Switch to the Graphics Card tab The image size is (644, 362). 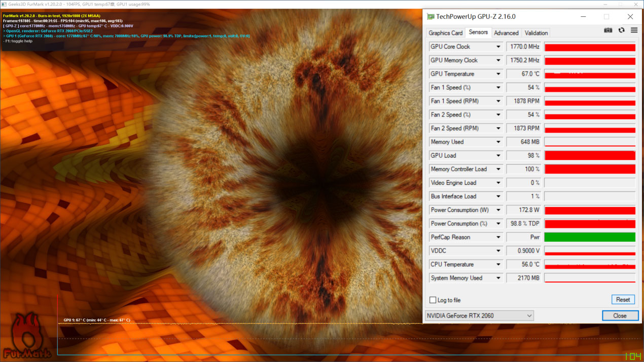(x=445, y=33)
